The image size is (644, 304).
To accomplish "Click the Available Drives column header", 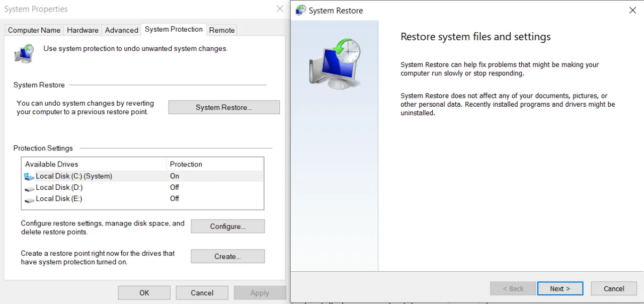I will (51, 164).
